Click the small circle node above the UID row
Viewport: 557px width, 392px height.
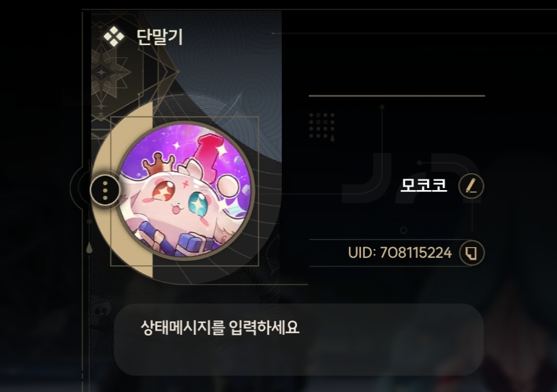tap(404, 230)
